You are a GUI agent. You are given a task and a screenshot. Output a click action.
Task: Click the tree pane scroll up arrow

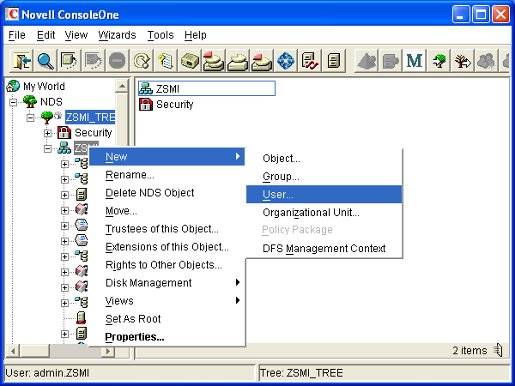122,86
